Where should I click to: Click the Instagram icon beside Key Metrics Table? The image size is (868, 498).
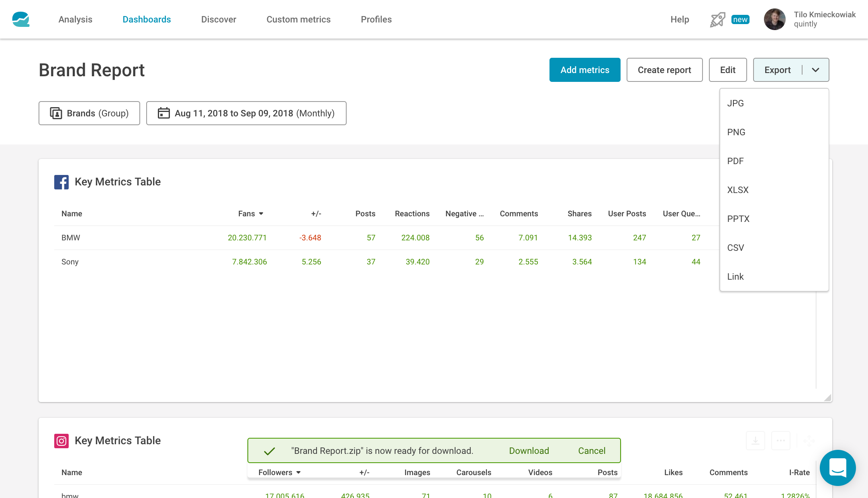point(61,441)
